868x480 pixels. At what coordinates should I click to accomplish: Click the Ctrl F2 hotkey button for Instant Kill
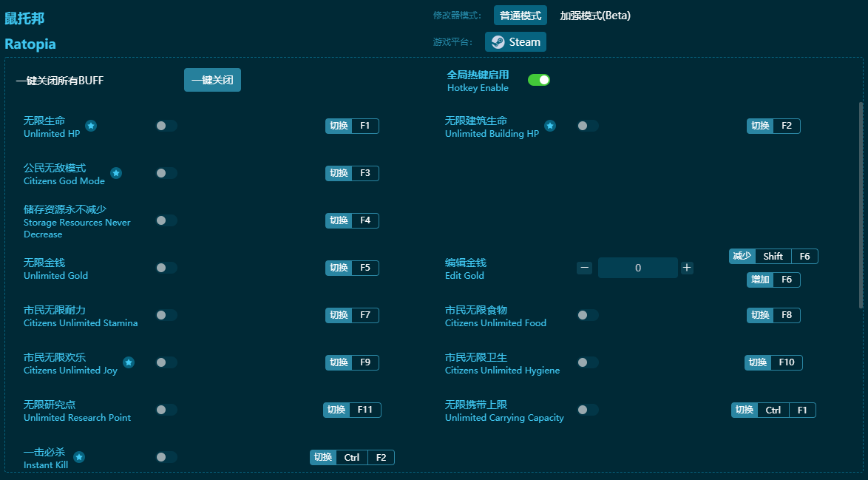coord(352,457)
